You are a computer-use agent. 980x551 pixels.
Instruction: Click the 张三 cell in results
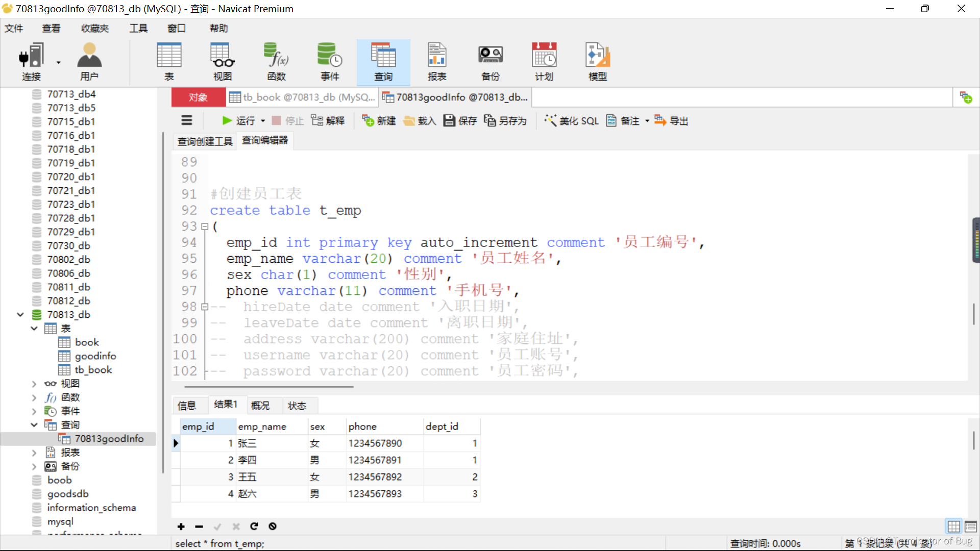(272, 443)
